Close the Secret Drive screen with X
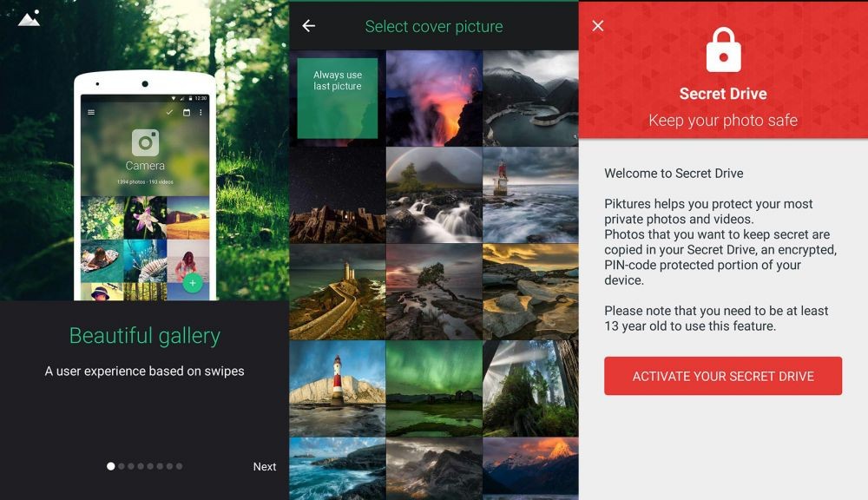The height and width of the screenshot is (500, 868). click(598, 25)
